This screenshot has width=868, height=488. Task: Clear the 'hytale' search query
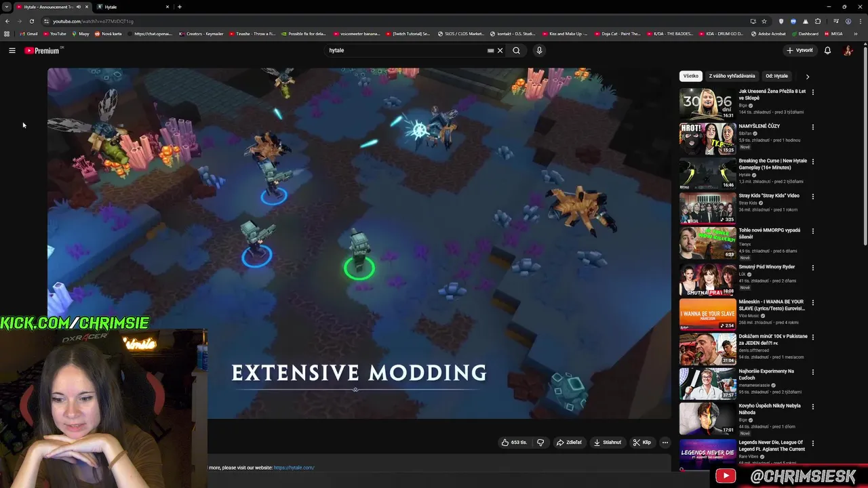click(x=500, y=50)
